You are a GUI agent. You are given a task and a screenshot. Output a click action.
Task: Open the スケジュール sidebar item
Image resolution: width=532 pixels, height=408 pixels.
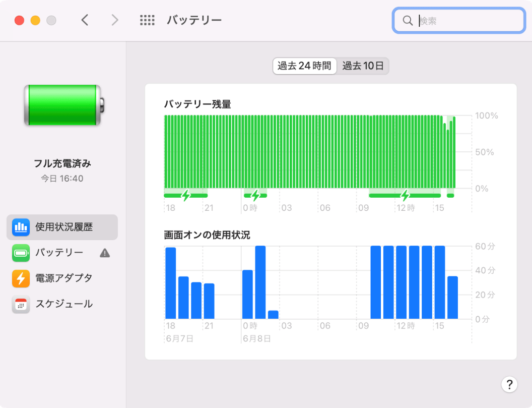pos(62,304)
